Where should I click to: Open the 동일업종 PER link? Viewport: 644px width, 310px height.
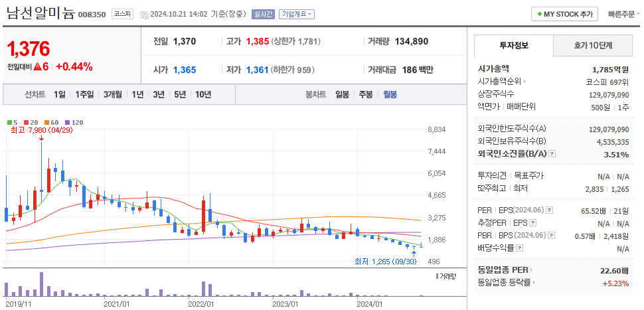click(505, 270)
